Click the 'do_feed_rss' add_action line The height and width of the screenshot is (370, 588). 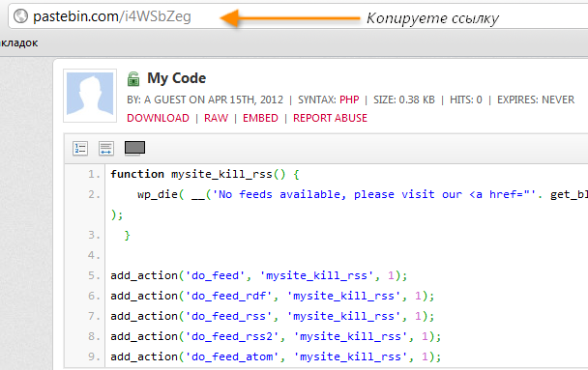click(273, 316)
